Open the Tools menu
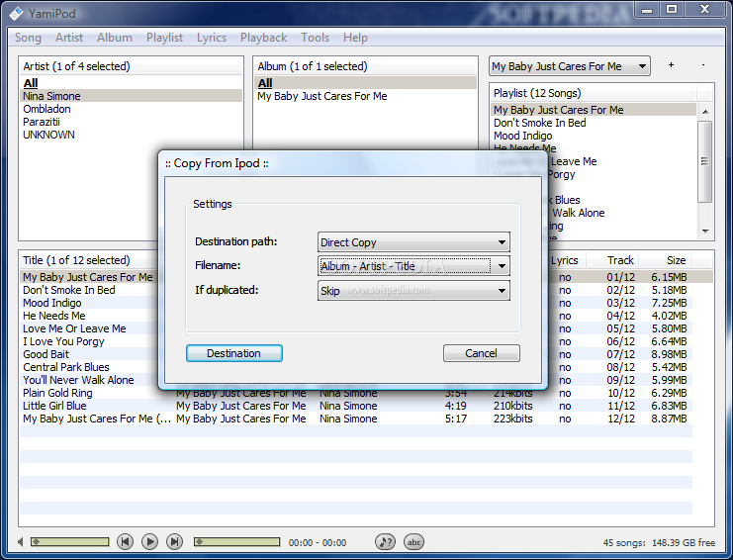Screen dimensions: 733x560 coord(316,38)
